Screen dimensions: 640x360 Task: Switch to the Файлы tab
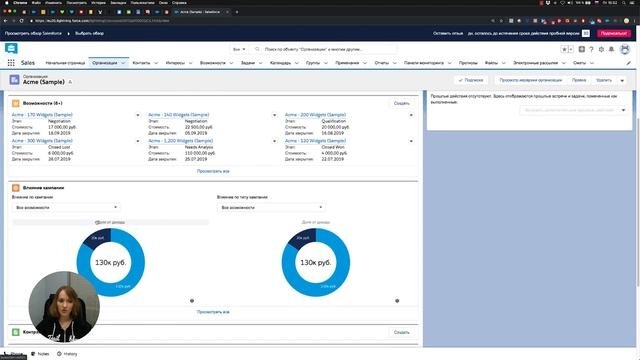[x=491, y=63]
